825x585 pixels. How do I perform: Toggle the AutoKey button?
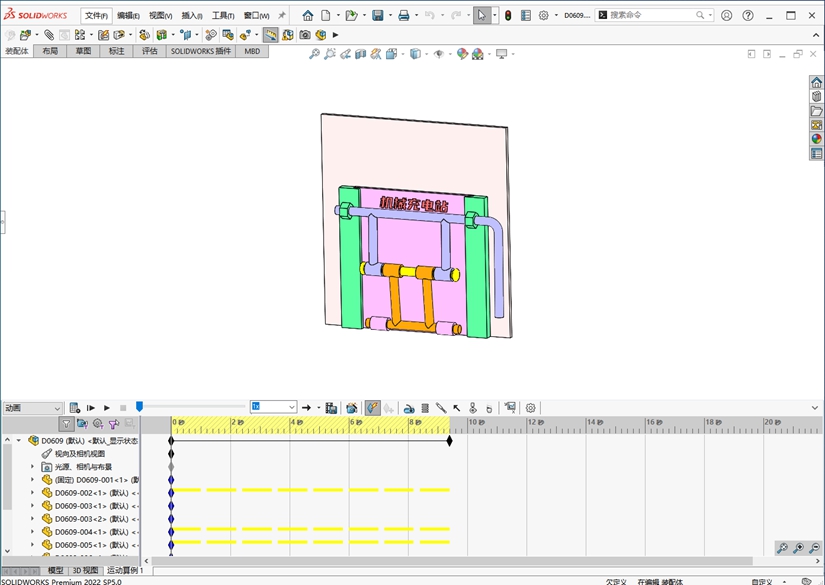[372, 408]
